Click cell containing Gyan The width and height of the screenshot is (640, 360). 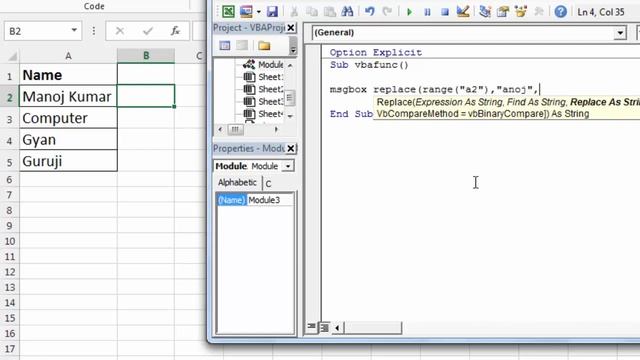click(x=68, y=140)
